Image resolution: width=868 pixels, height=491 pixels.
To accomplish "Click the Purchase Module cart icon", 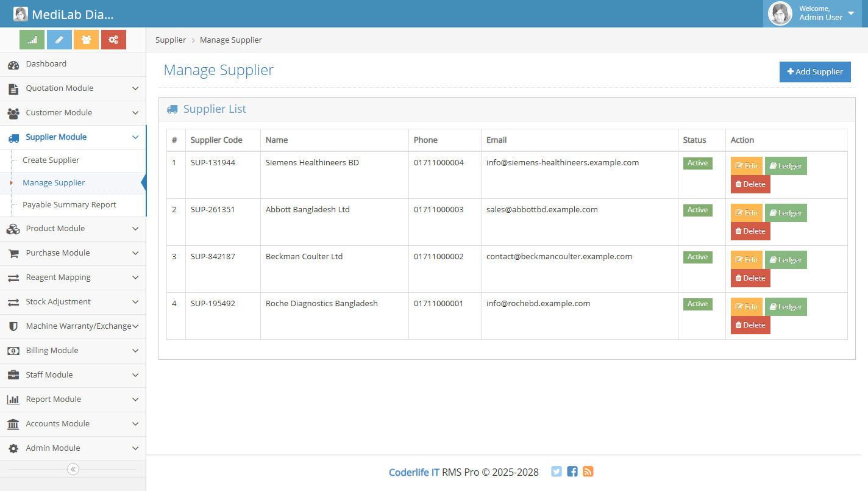I will coord(13,254).
